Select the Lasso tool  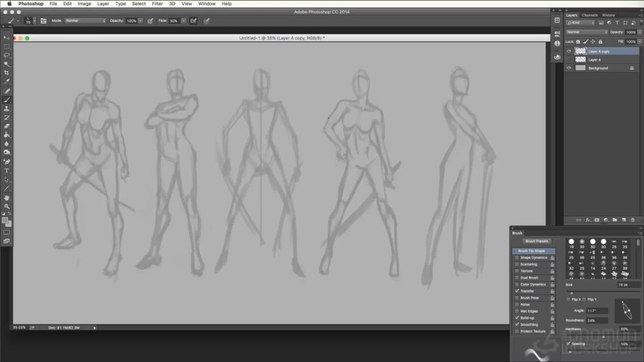point(7,55)
